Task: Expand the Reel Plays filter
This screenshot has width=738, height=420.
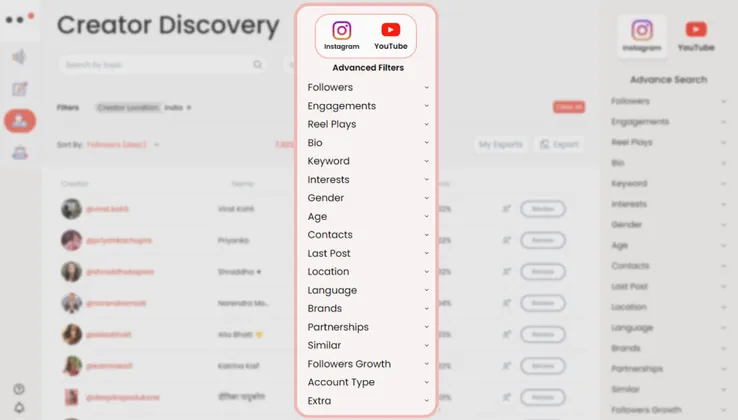Action: (368, 124)
